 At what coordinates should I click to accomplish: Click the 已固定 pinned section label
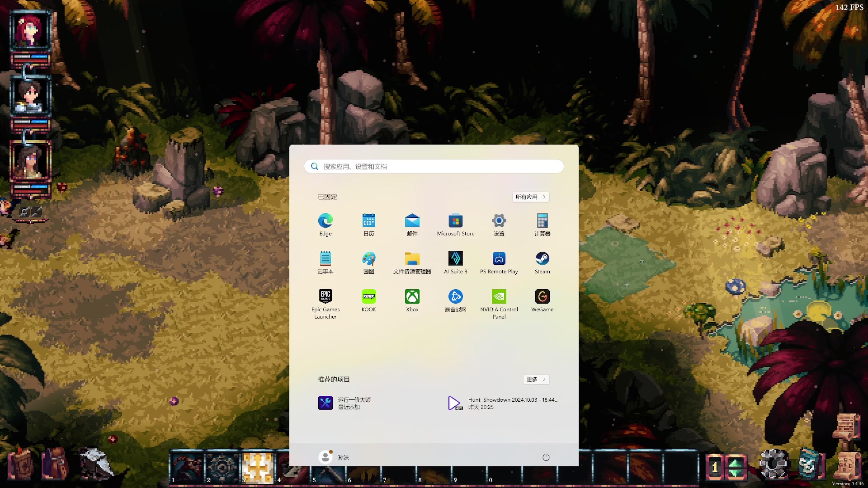[327, 197]
